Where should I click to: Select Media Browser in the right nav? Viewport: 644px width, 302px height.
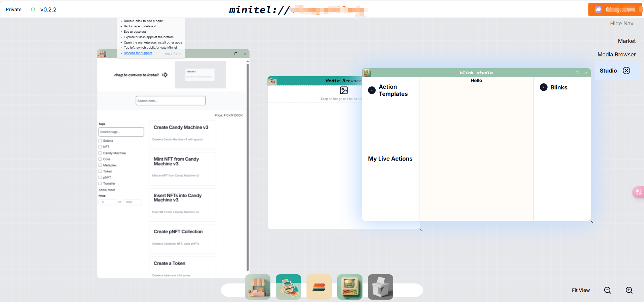coord(616,54)
